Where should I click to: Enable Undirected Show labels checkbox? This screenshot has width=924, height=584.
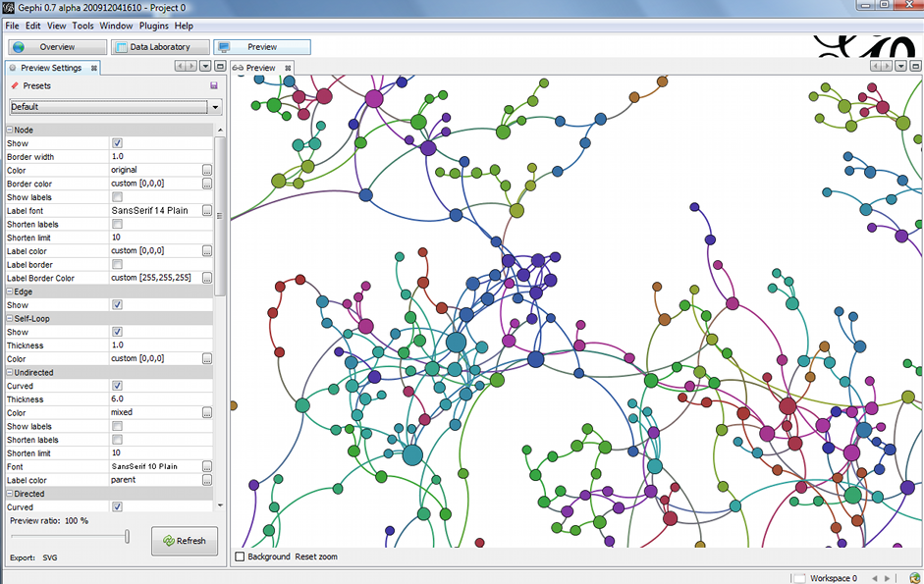point(117,426)
